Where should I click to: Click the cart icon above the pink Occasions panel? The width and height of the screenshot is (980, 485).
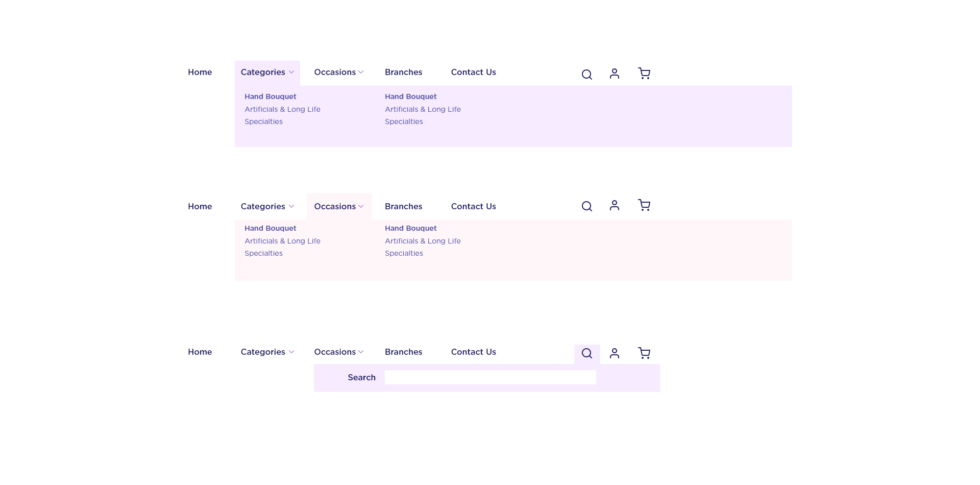click(644, 205)
